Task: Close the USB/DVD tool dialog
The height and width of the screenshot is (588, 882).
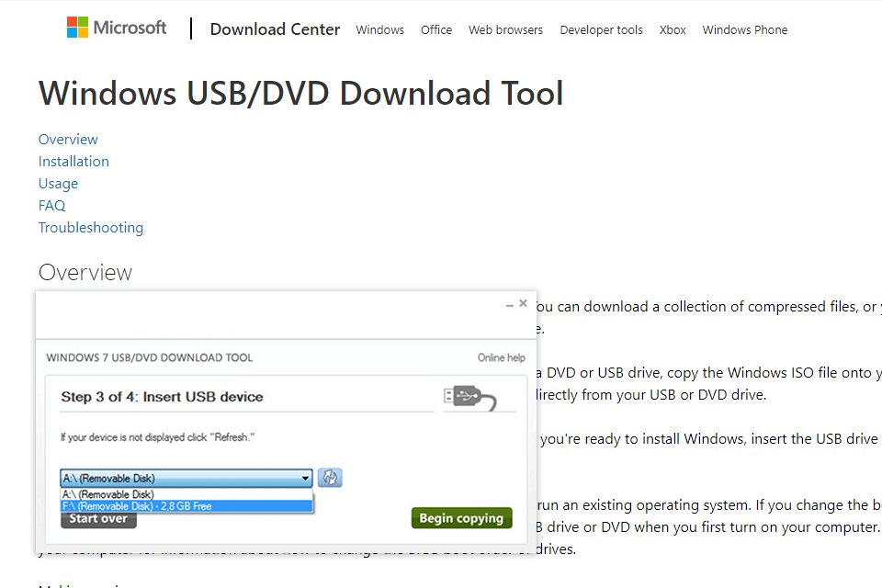Action: click(523, 303)
